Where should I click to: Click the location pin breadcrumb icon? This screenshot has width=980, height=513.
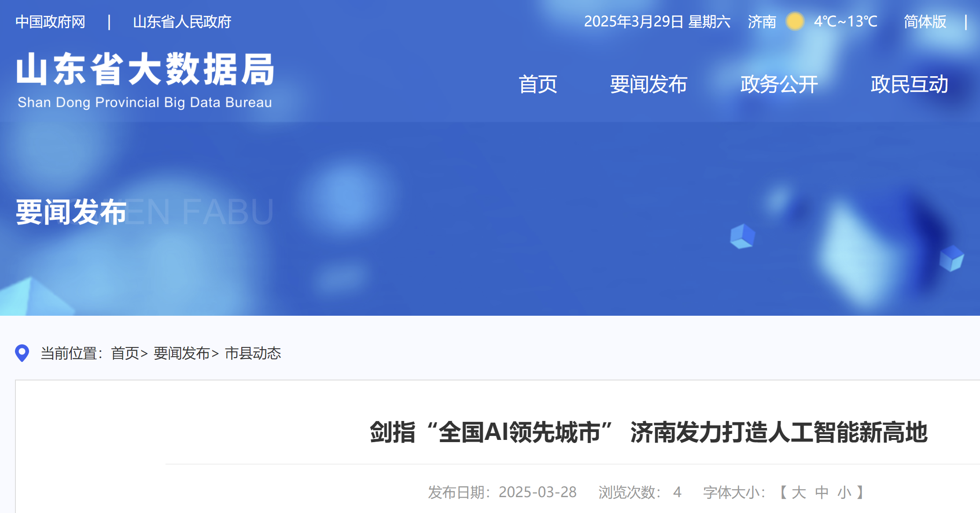pos(22,353)
